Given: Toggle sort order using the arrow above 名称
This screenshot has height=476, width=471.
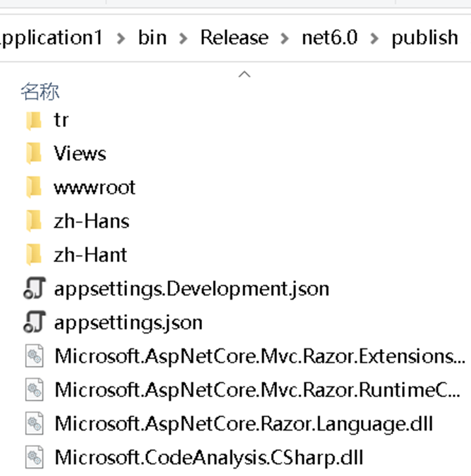Looking at the screenshot, I should click(x=245, y=74).
